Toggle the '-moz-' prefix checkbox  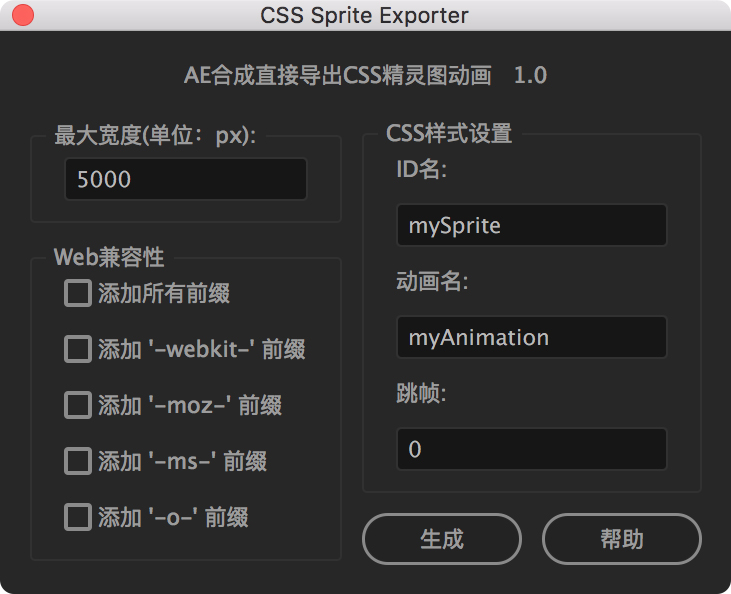pos(78,405)
